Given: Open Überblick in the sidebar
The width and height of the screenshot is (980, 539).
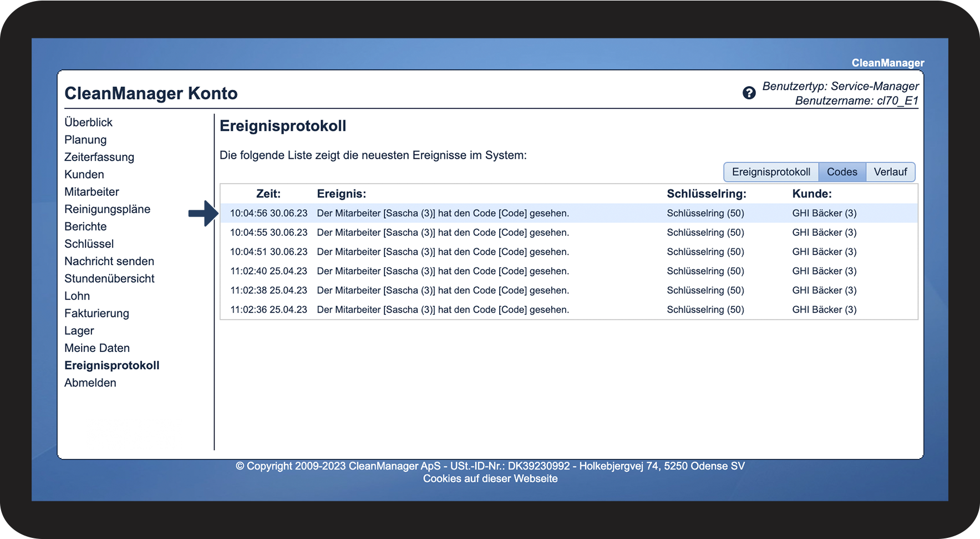Looking at the screenshot, I should [88, 122].
